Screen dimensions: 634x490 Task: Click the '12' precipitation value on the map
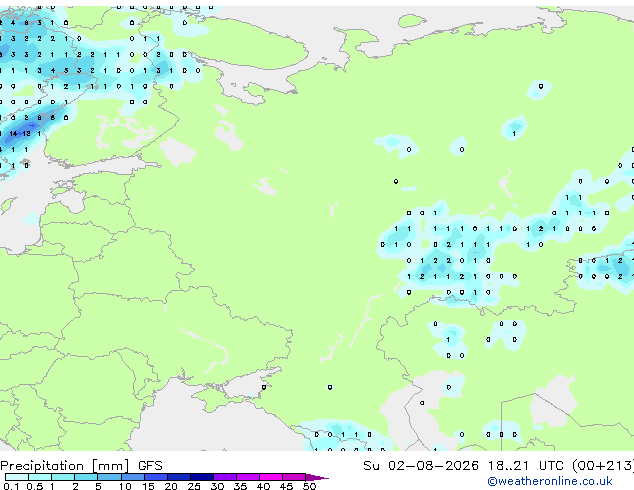pos(26,133)
